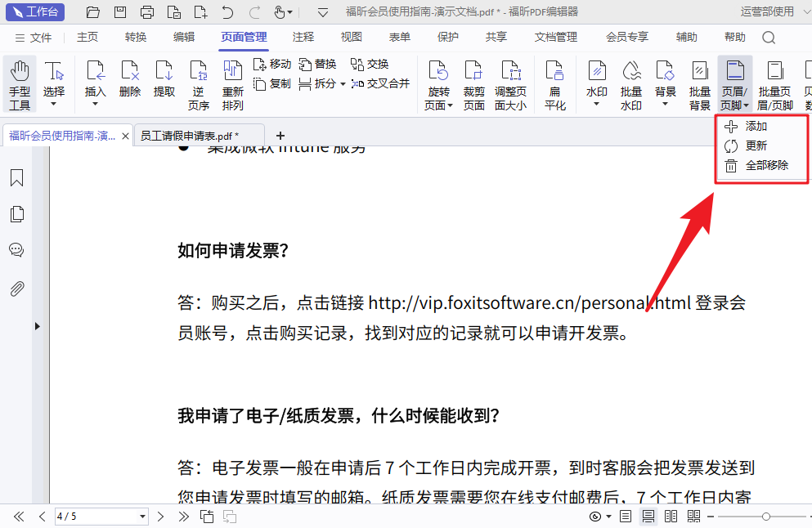
Task: Open the Attachments paperclip panel
Action: click(16, 289)
